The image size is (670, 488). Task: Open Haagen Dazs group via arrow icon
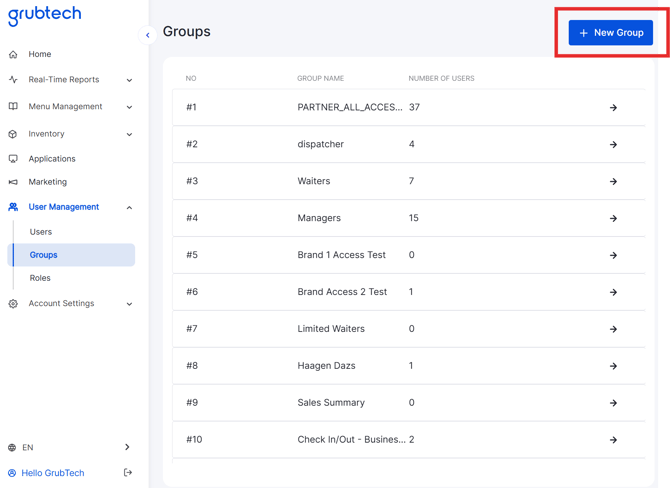tap(613, 366)
